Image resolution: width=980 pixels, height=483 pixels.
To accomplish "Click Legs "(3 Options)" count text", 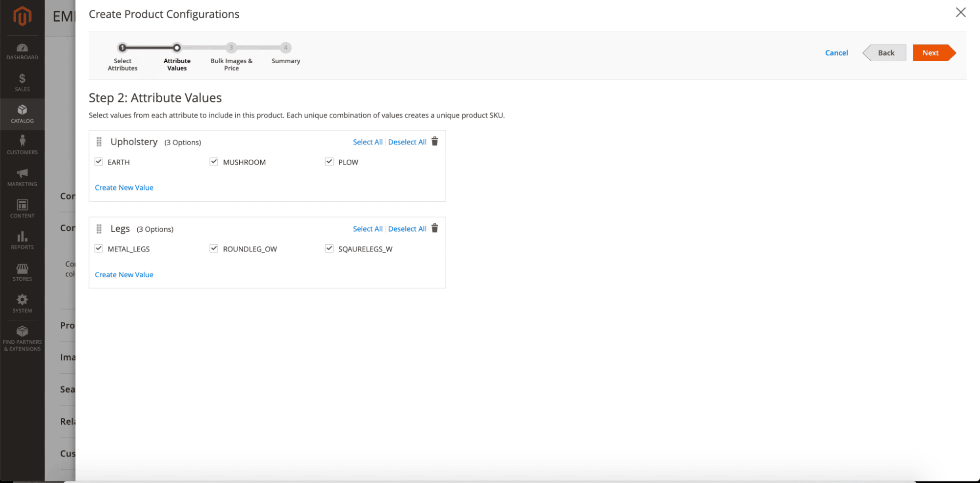I will tap(155, 229).
